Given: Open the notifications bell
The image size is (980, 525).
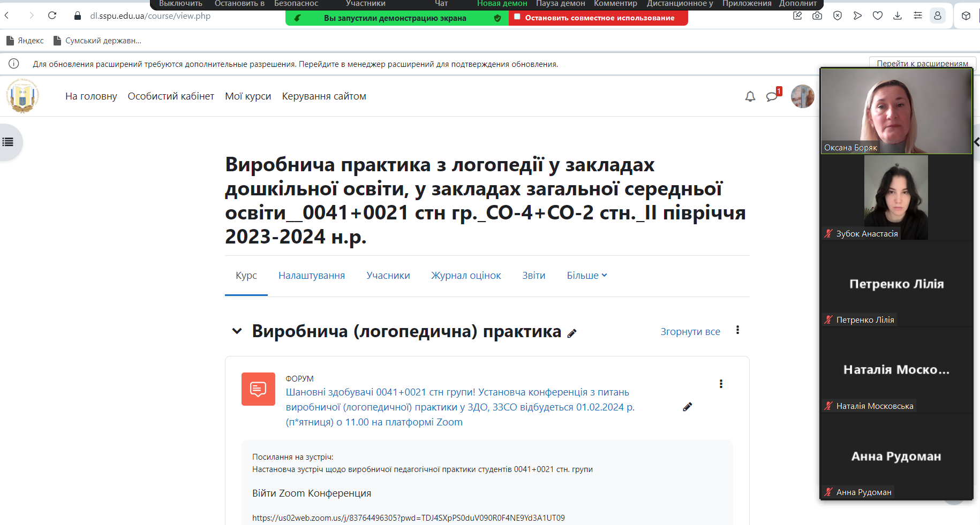Looking at the screenshot, I should pos(750,96).
